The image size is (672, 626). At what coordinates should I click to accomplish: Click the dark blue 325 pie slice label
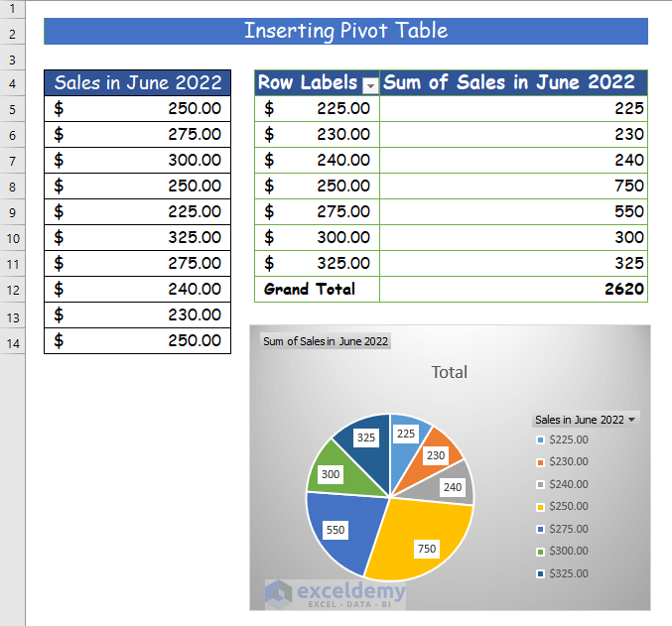[x=366, y=438]
